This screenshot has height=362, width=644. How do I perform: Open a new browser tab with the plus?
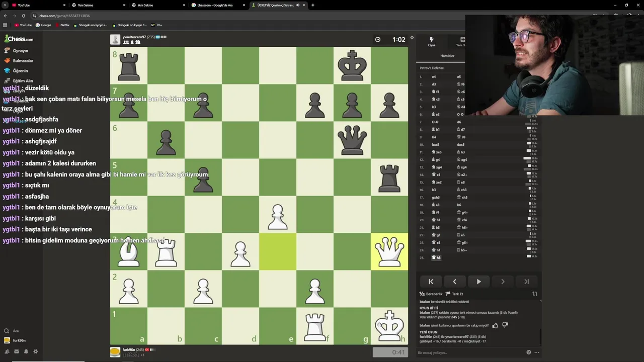[313, 5]
